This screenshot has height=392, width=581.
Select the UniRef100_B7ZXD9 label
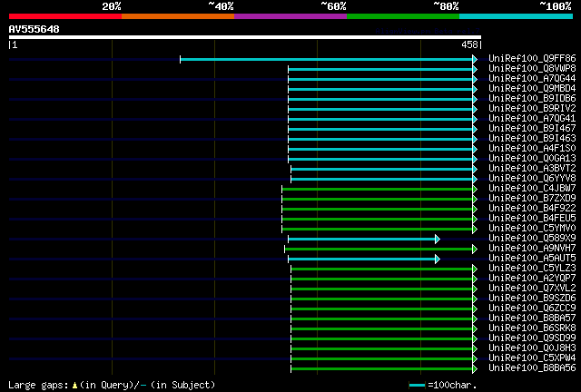[532, 199]
